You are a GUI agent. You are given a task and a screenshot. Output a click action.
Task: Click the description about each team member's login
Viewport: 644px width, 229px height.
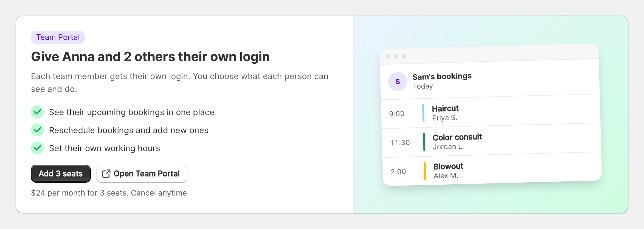click(x=180, y=83)
